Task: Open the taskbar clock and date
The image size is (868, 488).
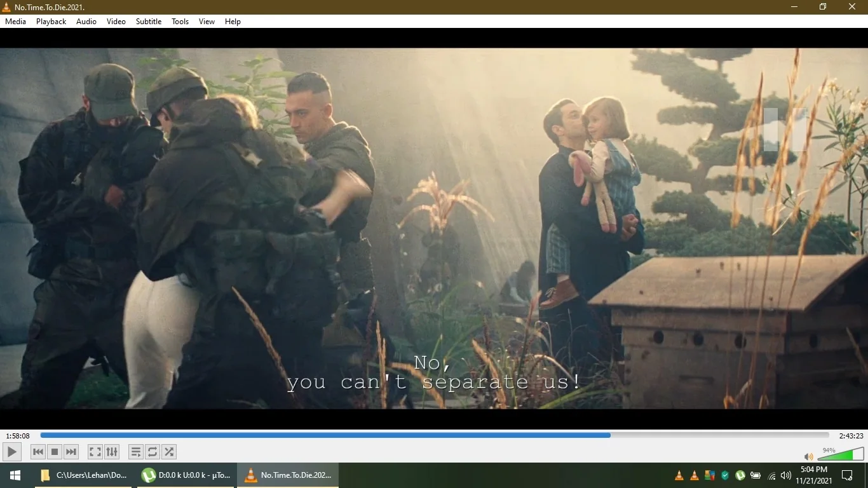Action: (813, 475)
